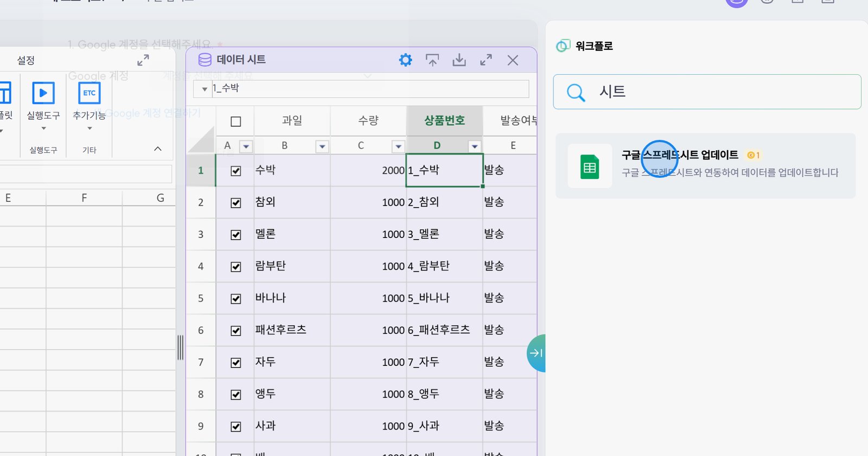
Task: Expand the data sheet panel to fullscreen
Action: point(486,60)
